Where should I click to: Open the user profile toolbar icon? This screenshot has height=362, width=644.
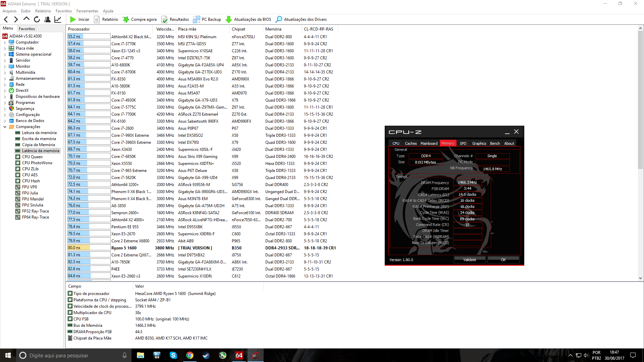[x=47, y=19]
